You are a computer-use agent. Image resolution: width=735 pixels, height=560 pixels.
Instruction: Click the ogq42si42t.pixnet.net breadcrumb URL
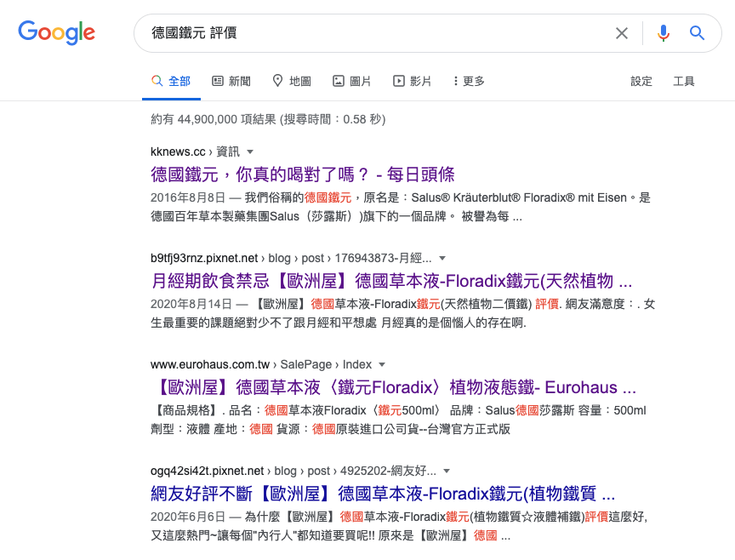(x=293, y=471)
